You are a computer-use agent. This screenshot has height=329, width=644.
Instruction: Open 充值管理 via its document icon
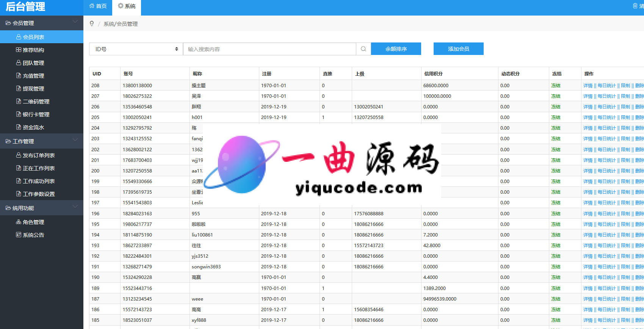tap(18, 76)
